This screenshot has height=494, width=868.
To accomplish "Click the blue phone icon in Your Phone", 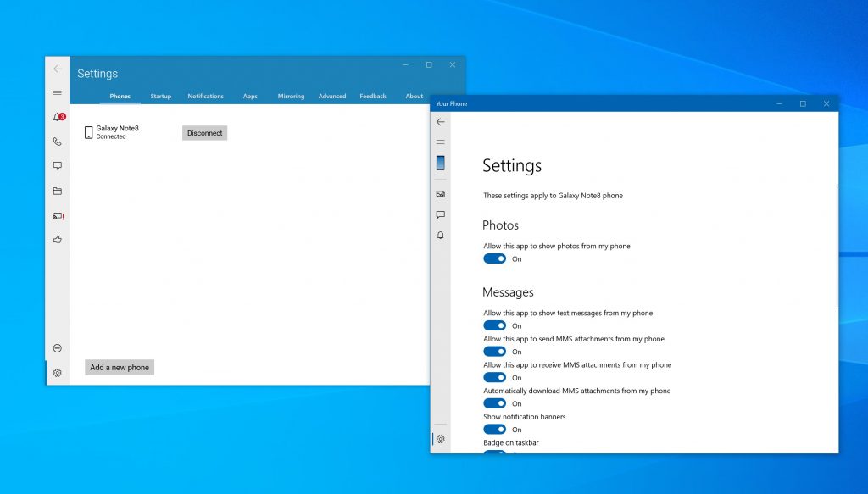I will click(x=441, y=164).
